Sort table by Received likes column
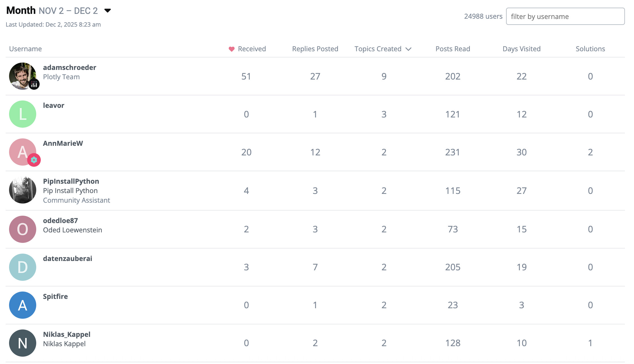The image size is (634, 364). click(x=251, y=49)
